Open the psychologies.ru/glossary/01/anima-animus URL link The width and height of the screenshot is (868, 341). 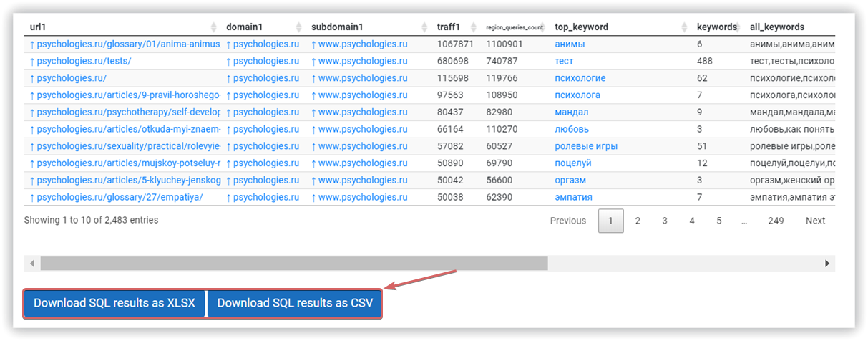coord(125,44)
